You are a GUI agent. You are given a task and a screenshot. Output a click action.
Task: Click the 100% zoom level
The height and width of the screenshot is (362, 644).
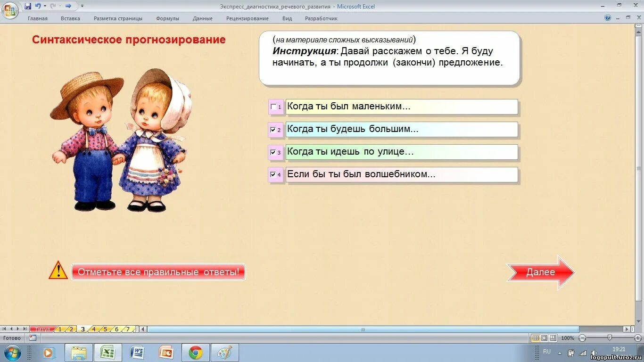568,338
